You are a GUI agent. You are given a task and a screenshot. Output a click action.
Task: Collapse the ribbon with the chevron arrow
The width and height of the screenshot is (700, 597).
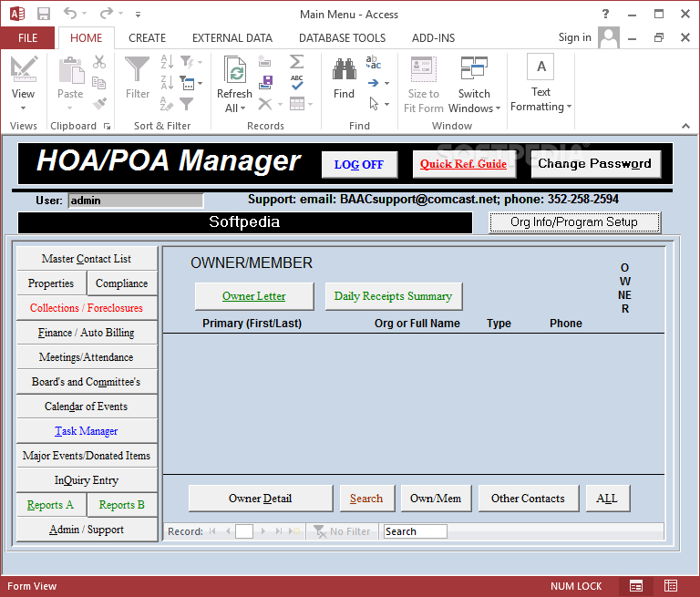(685, 127)
